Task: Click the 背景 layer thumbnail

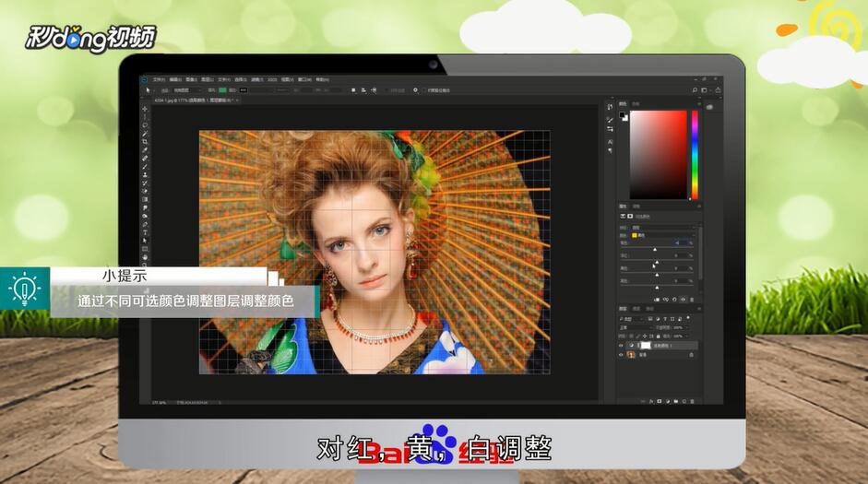Action: click(631, 355)
